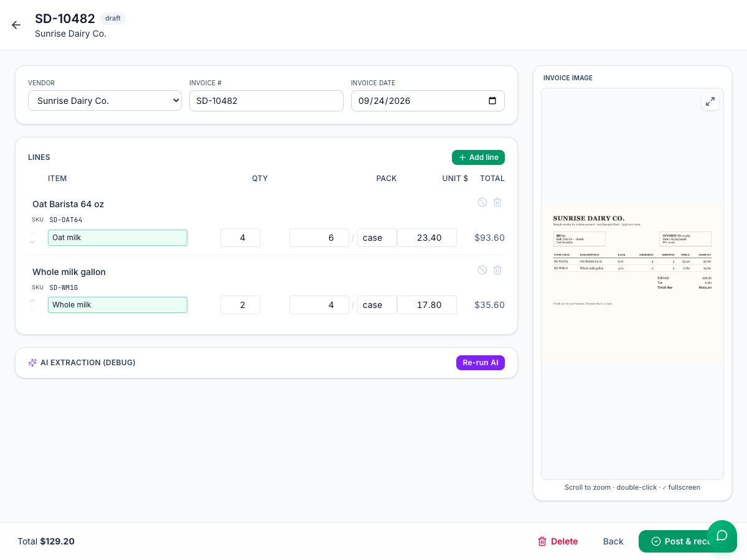
Task: Click the 'Oat Barista 64 oz' line title
Action: point(68,204)
